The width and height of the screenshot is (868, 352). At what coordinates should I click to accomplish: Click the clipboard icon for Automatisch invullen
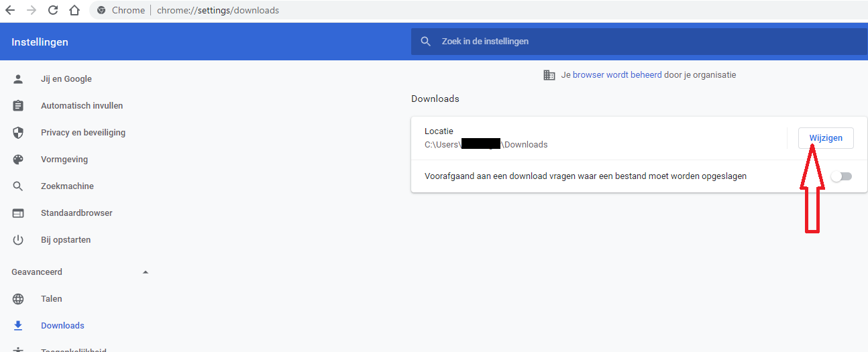click(x=18, y=106)
